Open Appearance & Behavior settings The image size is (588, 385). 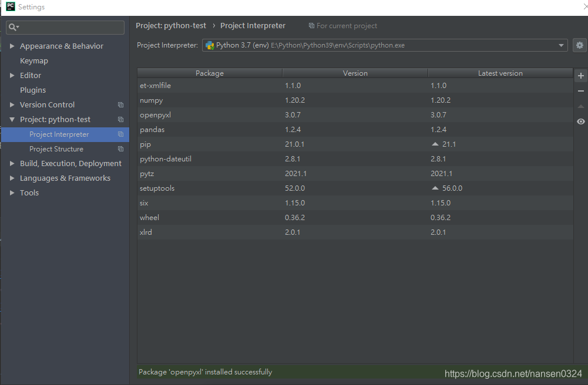click(x=62, y=46)
